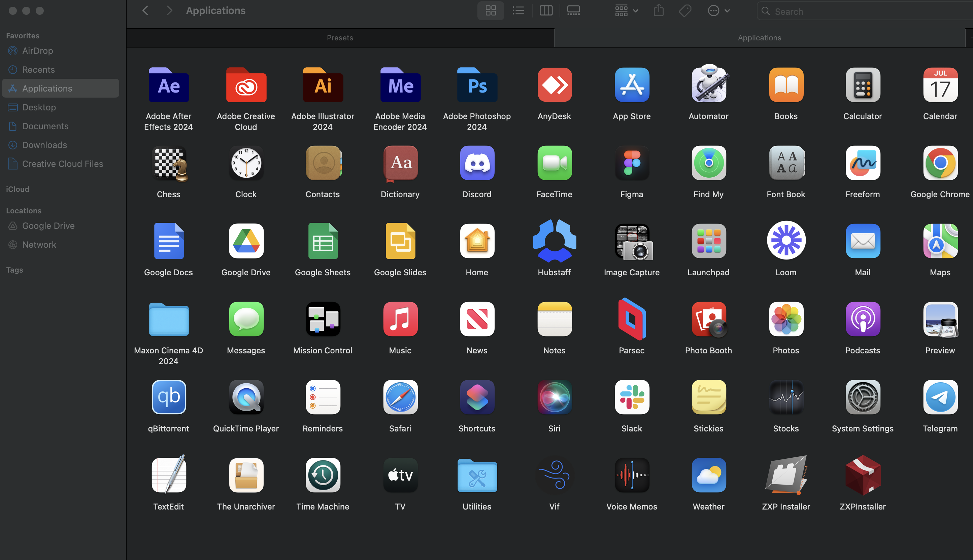Viewport: 973px width, 560px height.
Task: Switch to list view
Action: (x=518, y=10)
